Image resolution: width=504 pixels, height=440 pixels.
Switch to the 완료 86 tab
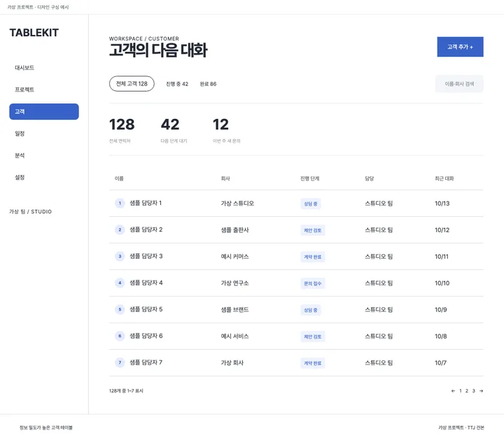[208, 84]
